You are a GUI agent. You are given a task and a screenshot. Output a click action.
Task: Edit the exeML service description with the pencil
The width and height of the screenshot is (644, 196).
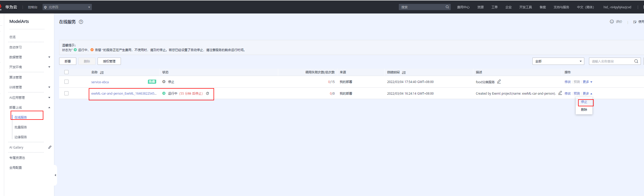pos(560,93)
